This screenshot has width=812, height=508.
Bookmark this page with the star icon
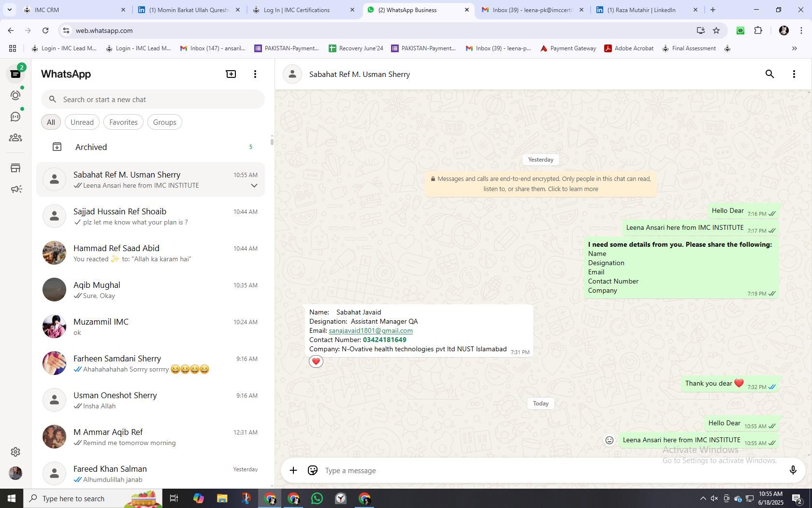[x=716, y=30]
